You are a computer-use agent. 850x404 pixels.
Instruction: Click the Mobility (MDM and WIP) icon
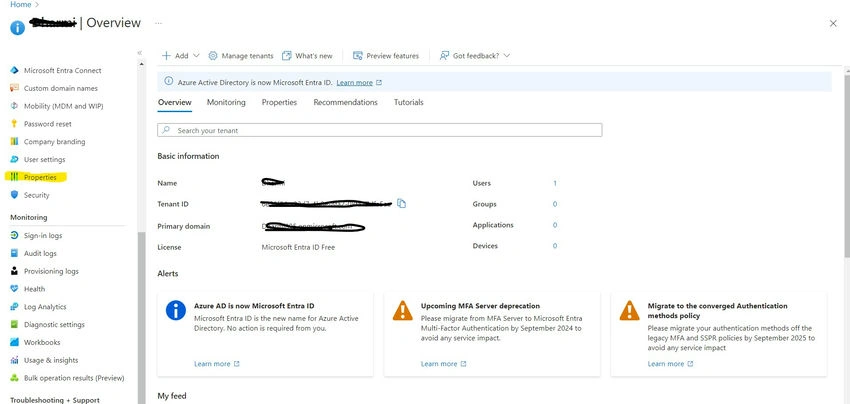pyautogui.click(x=15, y=106)
